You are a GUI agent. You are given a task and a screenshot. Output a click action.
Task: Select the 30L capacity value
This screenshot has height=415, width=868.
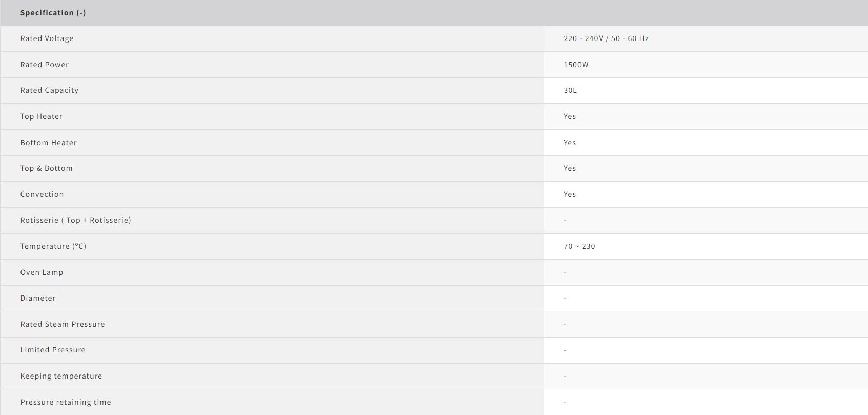coord(570,90)
